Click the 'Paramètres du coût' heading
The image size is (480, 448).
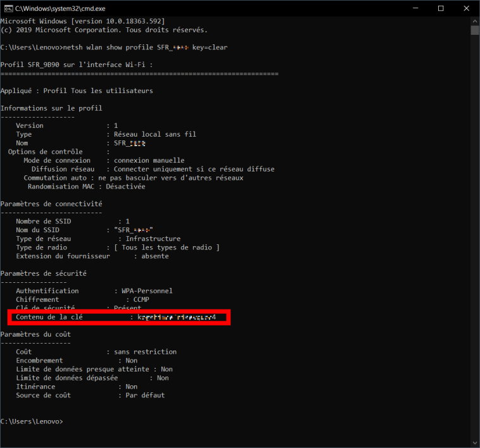(36, 334)
